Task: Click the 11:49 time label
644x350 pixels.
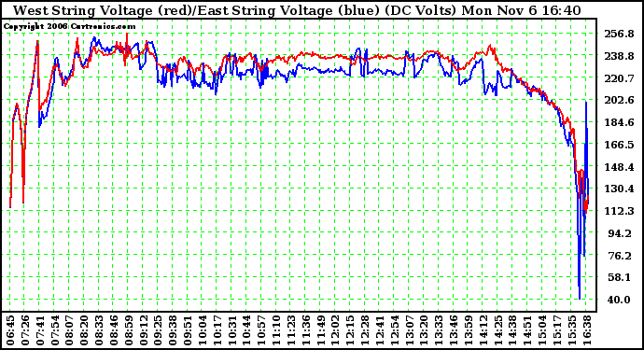Action: tap(321, 329)
